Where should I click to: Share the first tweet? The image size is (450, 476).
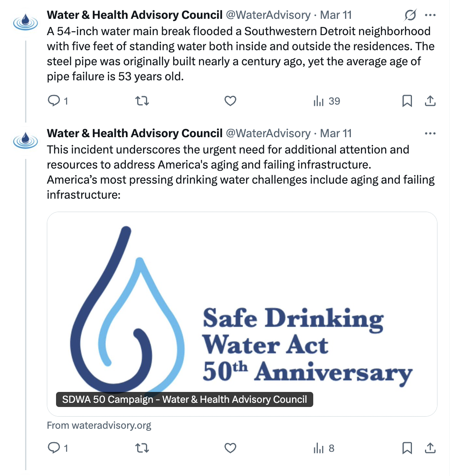coord(430,101)
